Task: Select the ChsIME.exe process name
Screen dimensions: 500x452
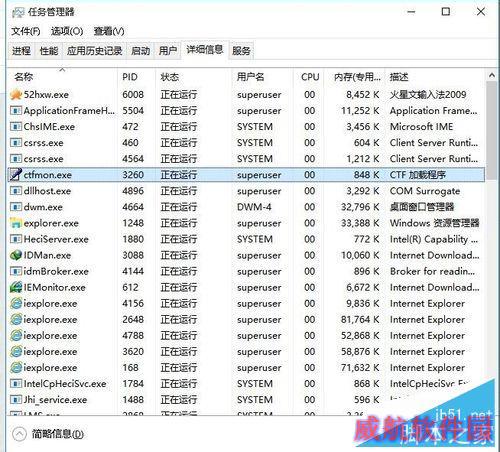Action: click(49, 127)
